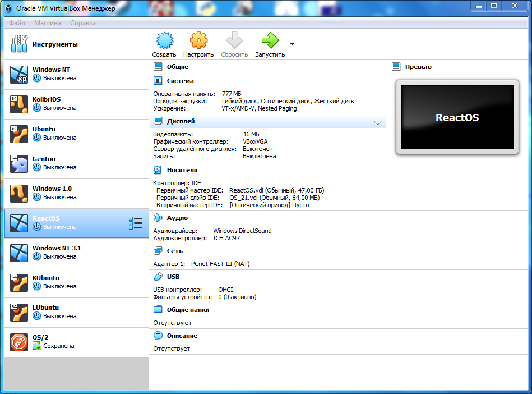Click the VBoxVGA graphics controller value

click(x=255, y=141)
